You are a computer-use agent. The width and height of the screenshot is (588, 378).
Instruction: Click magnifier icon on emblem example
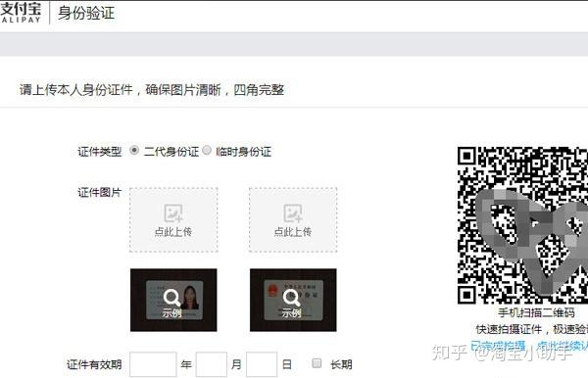tap(291, 298)
